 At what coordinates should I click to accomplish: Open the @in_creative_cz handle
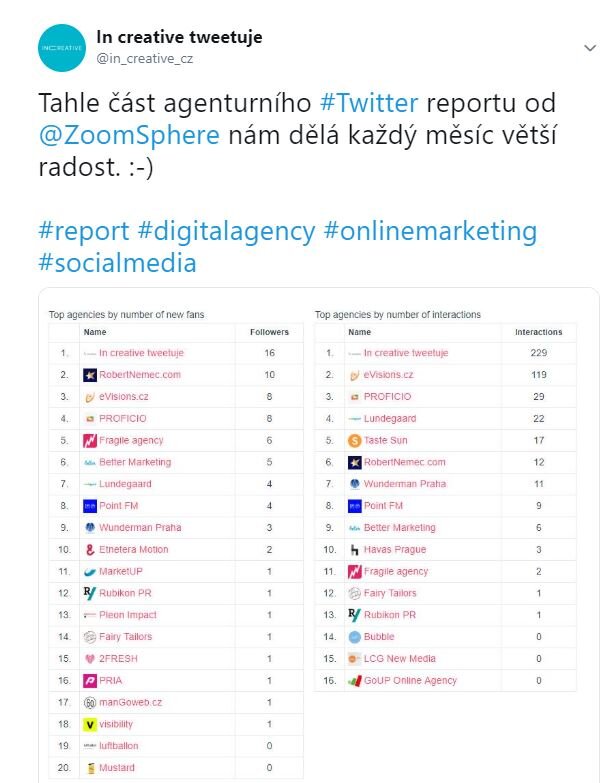(x=143, y=59)
